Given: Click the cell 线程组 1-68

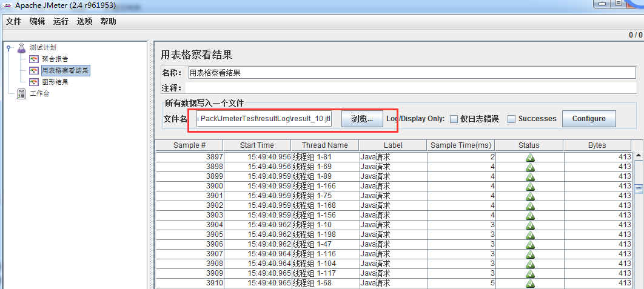Looking at the screenshot, I should [325, 283].
